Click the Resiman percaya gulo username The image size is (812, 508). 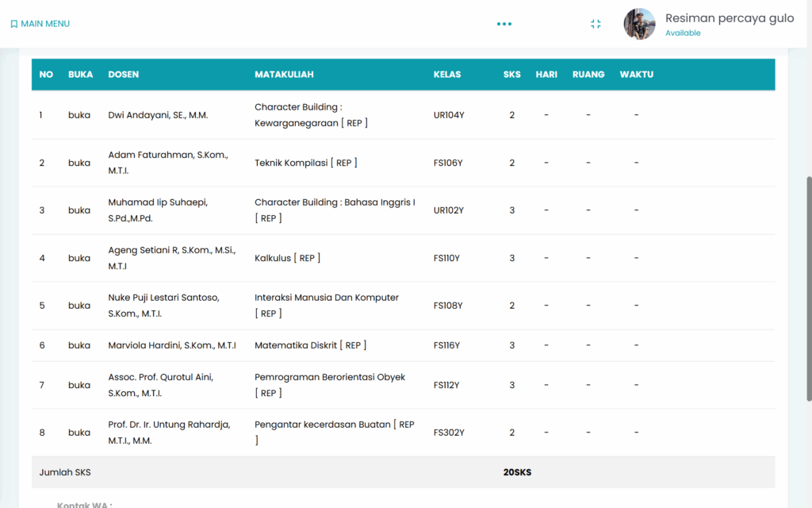(x=729, y=18)
